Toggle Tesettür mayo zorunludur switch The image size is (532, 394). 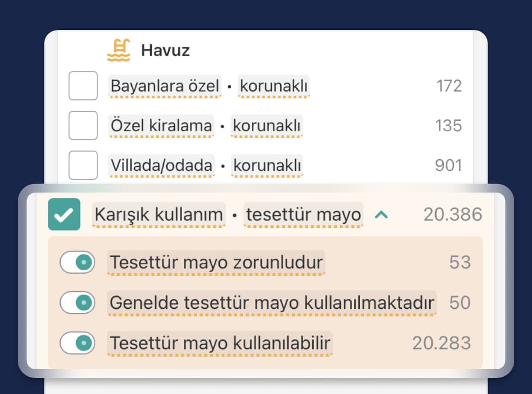[78, 263]
